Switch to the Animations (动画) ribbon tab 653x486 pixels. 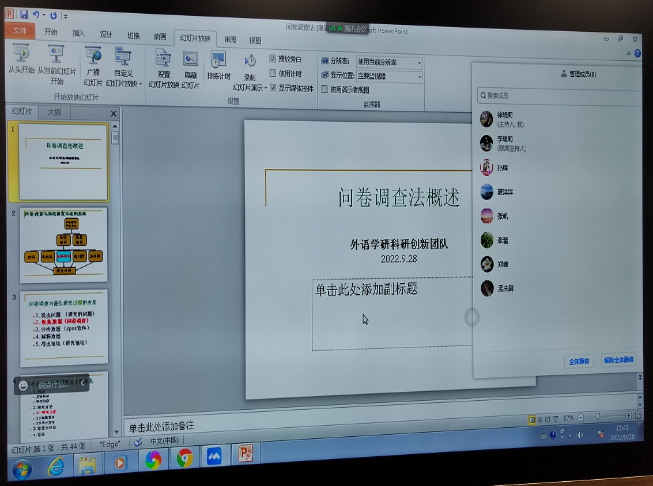tap(160, 37)
